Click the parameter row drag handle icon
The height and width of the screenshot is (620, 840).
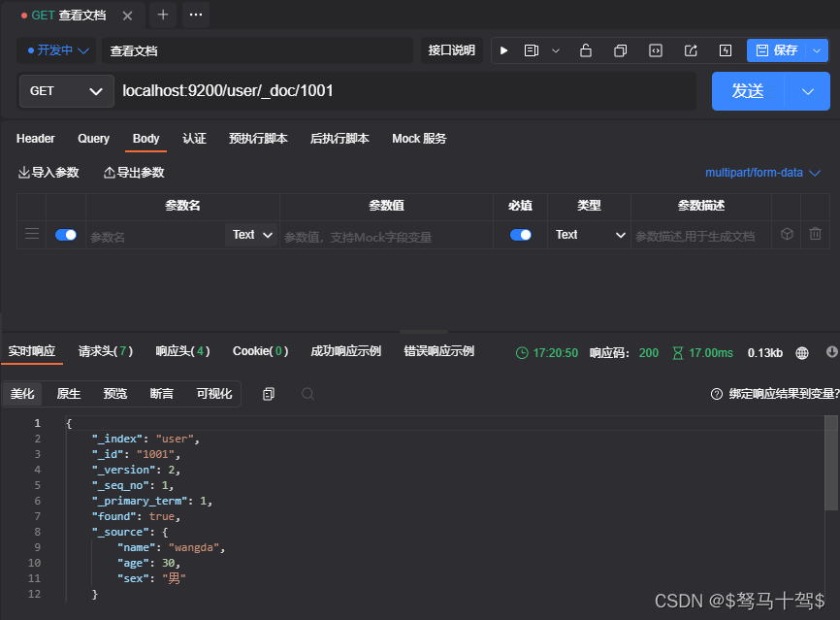click(x=32, y=234)
